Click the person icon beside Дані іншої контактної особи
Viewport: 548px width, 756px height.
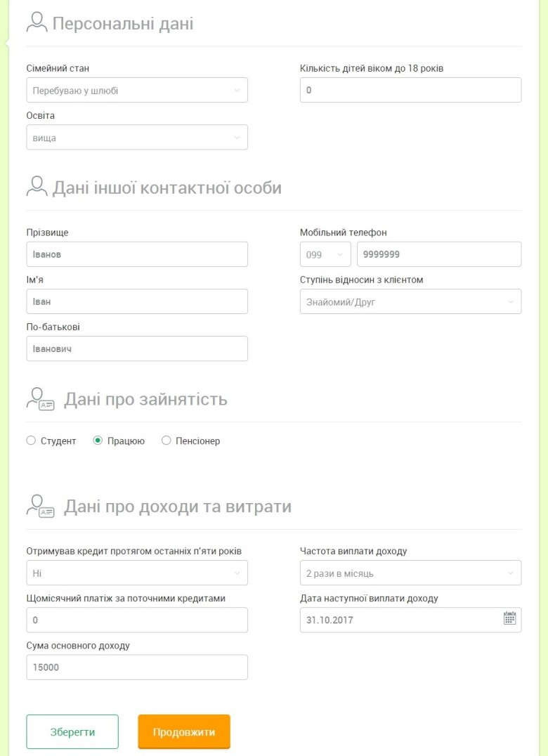click(x=36, y=187)
